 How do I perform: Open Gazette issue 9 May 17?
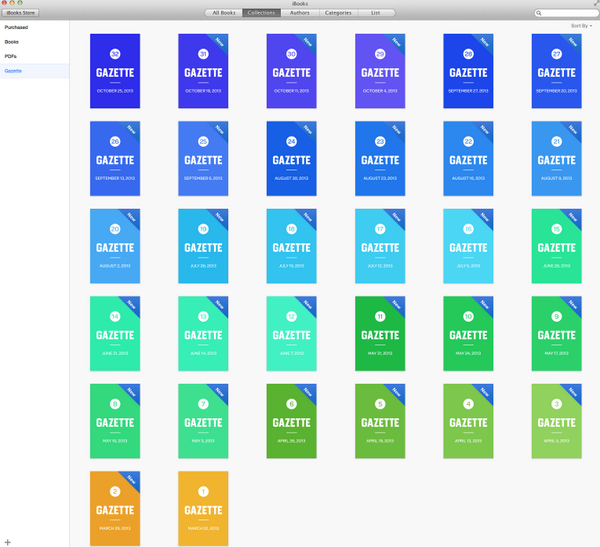tap(557, 333)
